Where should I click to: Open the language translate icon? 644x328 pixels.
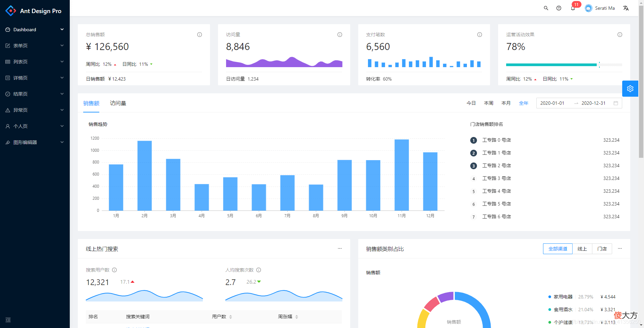[626, 8]
